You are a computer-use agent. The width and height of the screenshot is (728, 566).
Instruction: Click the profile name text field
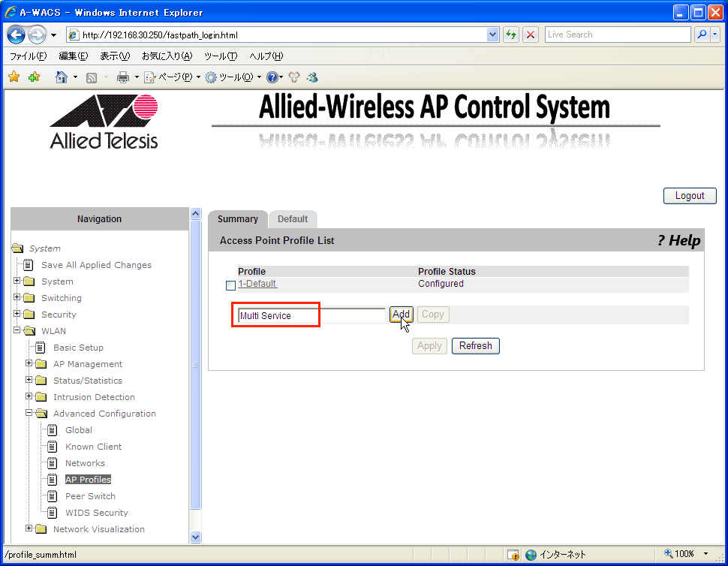[311, 315]
